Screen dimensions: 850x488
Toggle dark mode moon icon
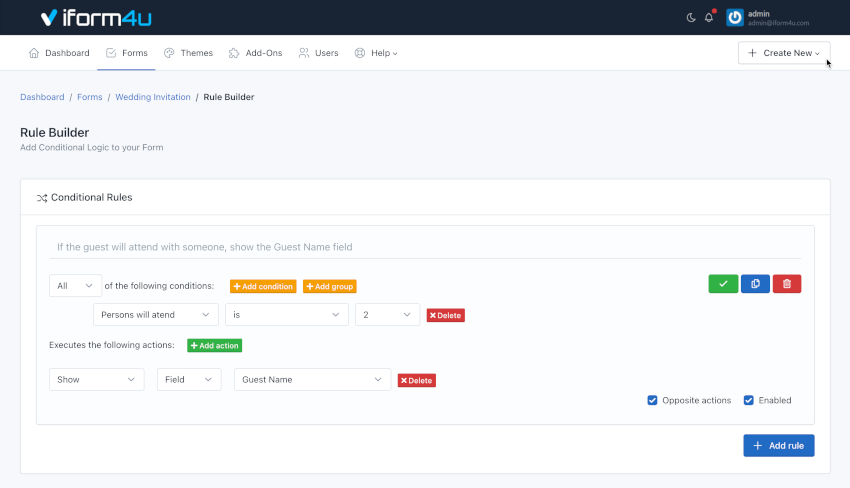click(x=691, y=18)
